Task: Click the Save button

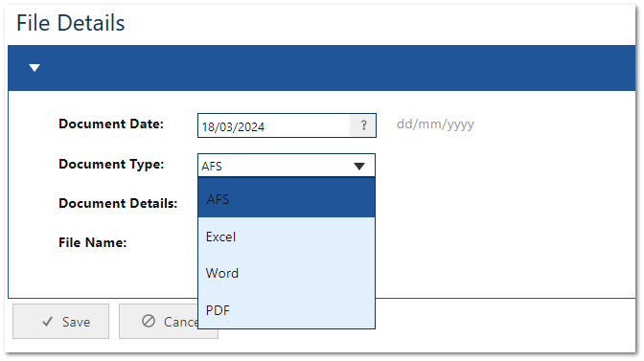Action: coord(60,321)
